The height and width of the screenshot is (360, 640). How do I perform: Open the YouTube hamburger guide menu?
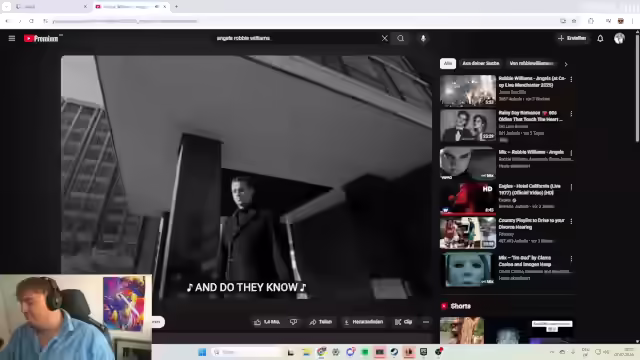[11, 38]
